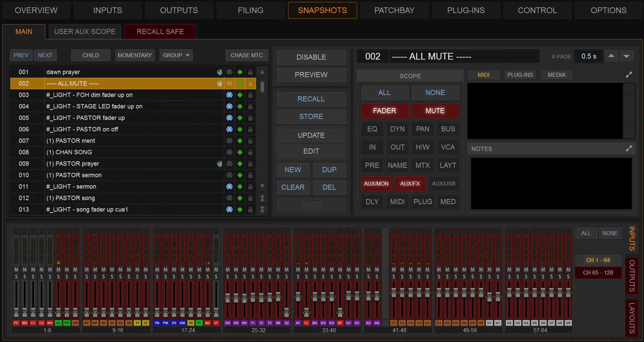Jump to top of snapshot list
Viewport: 644px width, 342px height.
tap(262, 198)
